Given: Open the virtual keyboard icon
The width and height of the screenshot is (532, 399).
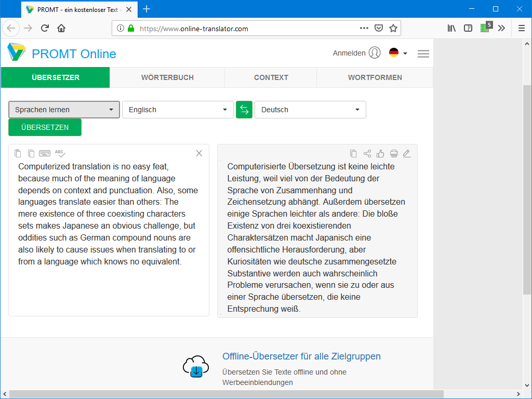Looking at the screenshot, I should pyautogui.click(x=45, y=153).
